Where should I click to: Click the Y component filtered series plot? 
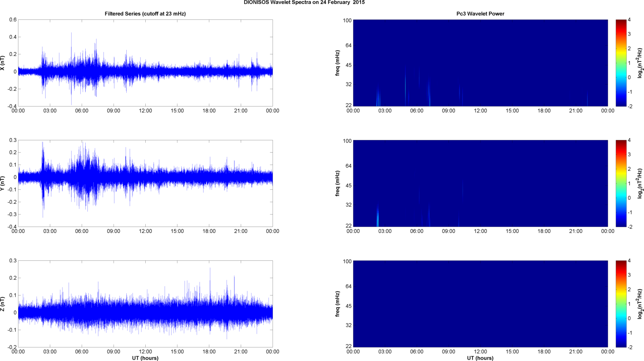point(145,183)
